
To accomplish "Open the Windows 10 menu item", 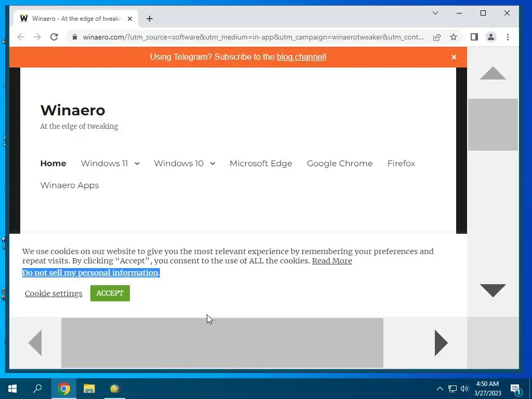I will pos(179,163).
